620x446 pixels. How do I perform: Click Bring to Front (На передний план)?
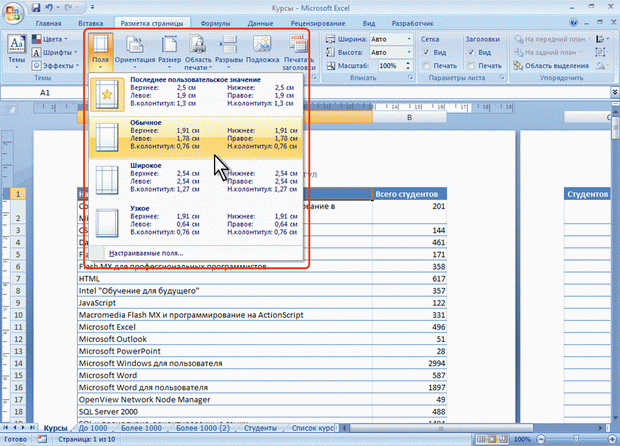pyautogui.click(x=552, y=39)
